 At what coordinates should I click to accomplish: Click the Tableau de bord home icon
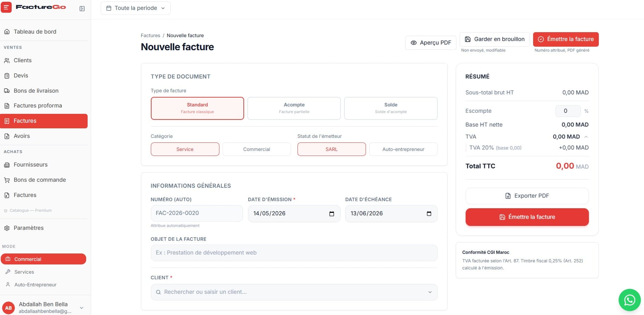click(x=7, y=32)
